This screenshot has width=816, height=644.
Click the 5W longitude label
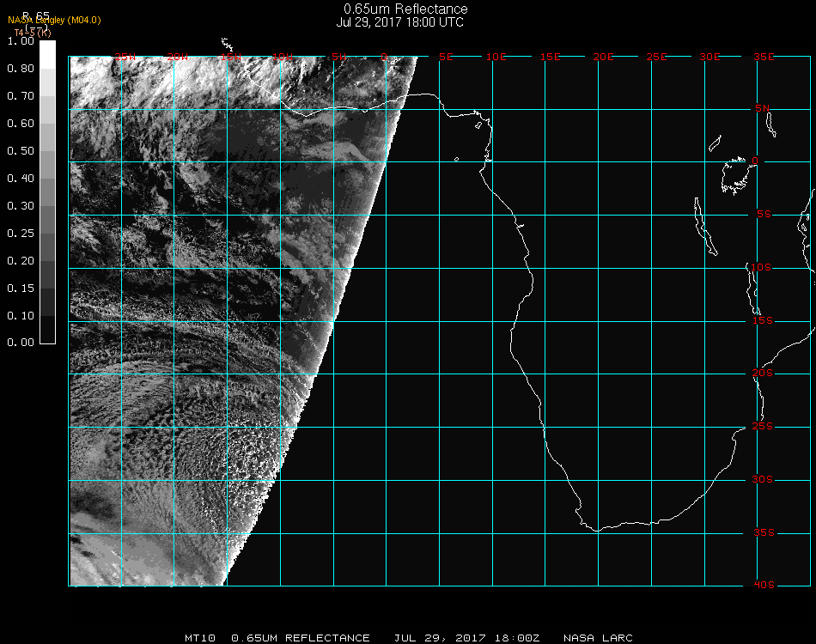(x=339, y=57)
